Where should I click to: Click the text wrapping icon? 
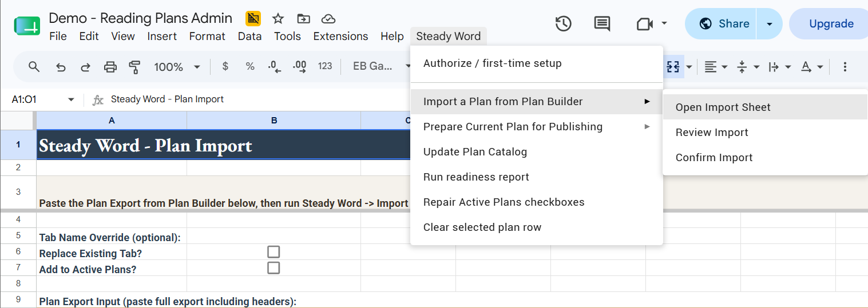point(774,67)
